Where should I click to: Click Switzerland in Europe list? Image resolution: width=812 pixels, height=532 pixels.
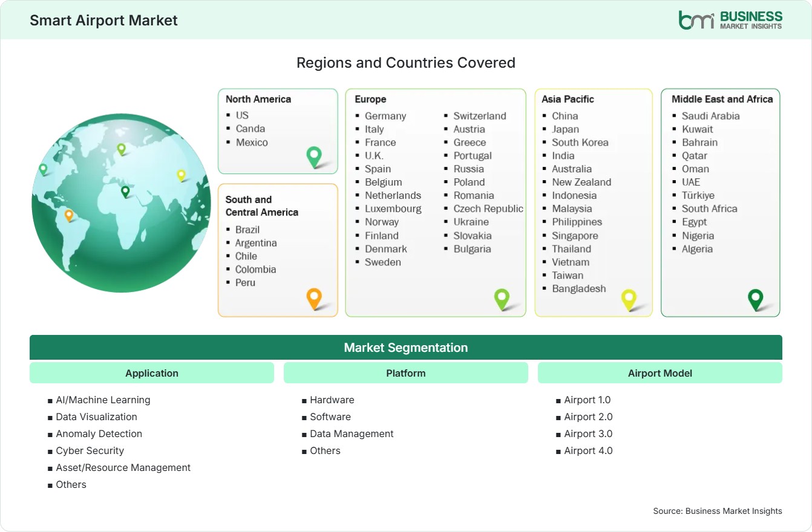[480, 115]
